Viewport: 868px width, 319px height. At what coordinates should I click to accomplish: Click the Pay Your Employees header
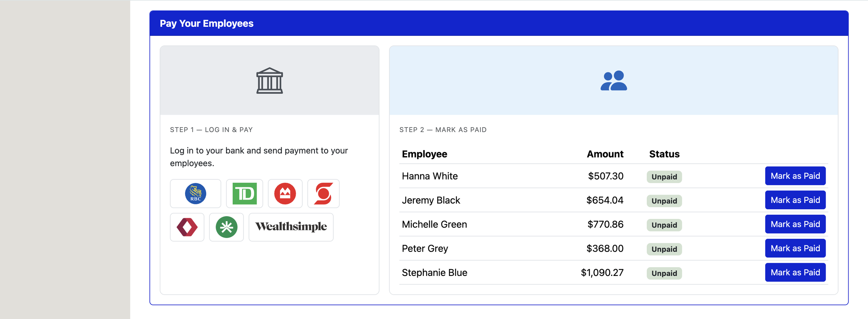coord(207,23)
